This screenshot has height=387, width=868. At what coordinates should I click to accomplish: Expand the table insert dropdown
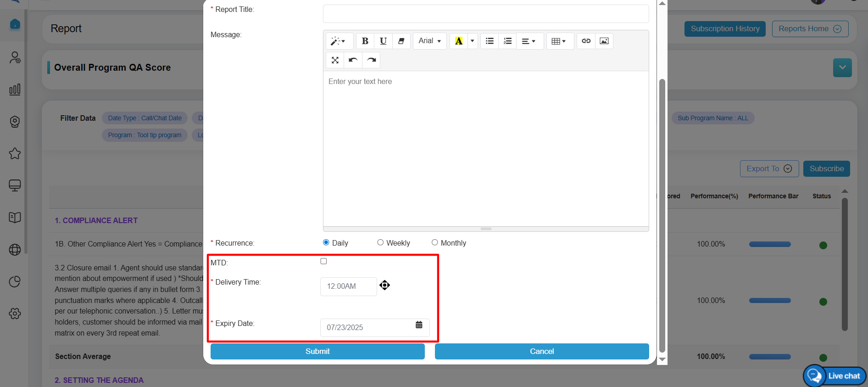(x=559, y=41)
